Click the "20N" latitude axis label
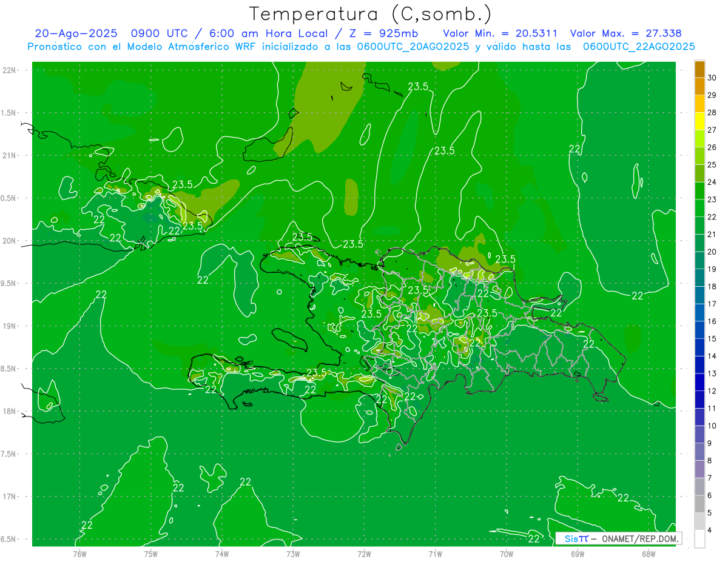The height and width of the screenshot is (562, 728). tap(9, 241)
